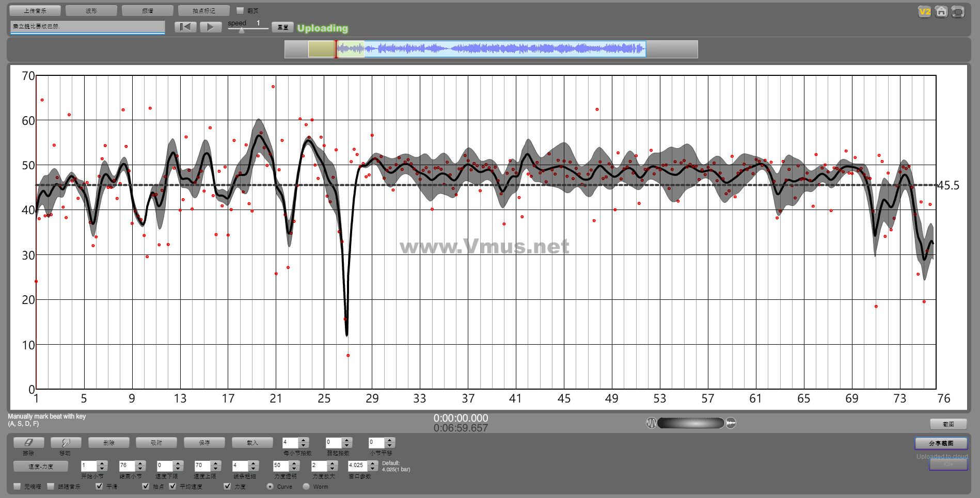Toggle fullscreen with the expand icon
Screen dimensions: 980x498
coord(958,12)
